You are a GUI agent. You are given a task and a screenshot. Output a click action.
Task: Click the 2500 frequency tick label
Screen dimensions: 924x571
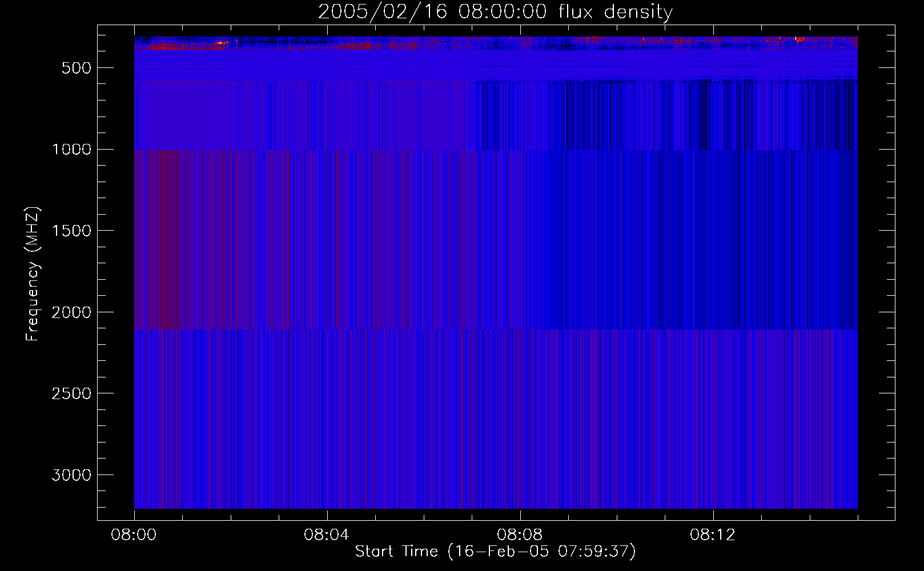(x=71, y=393)
